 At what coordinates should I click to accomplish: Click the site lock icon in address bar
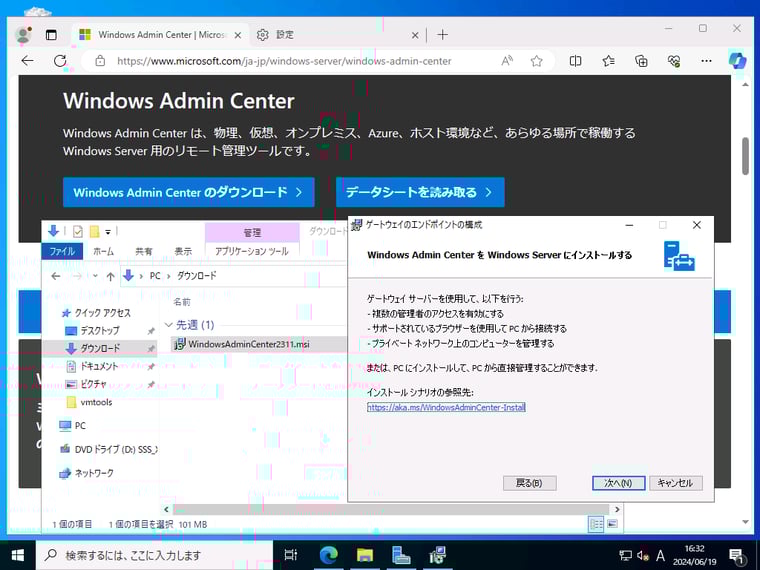[100, 61]
